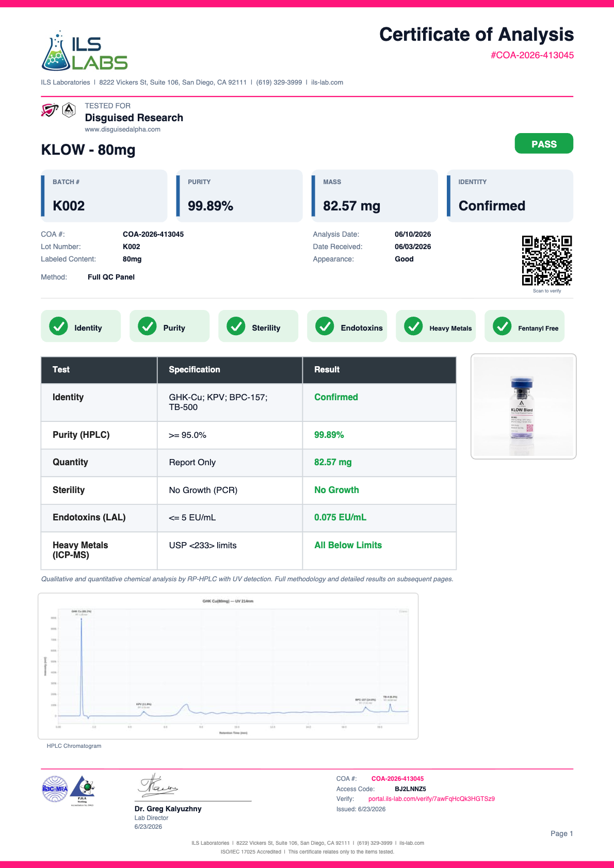Click the green No Growth result

pos(336,490)
